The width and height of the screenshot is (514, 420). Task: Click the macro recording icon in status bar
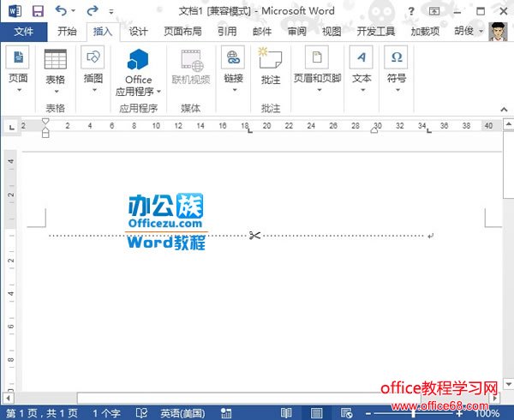click(226, 413)
